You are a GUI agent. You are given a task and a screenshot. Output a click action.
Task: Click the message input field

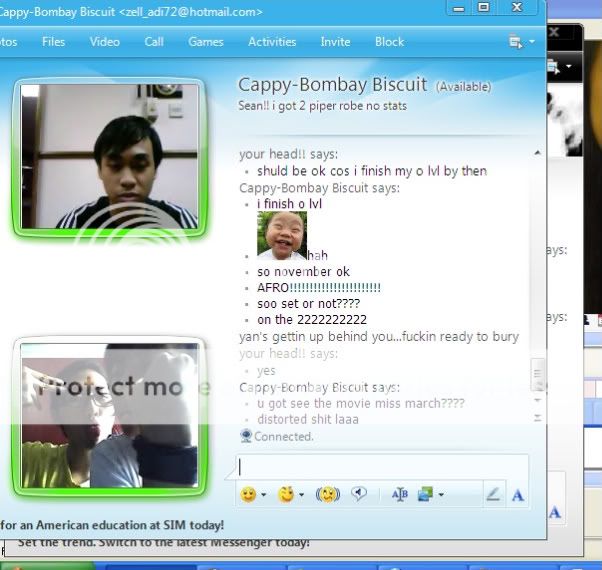[382, 467]
